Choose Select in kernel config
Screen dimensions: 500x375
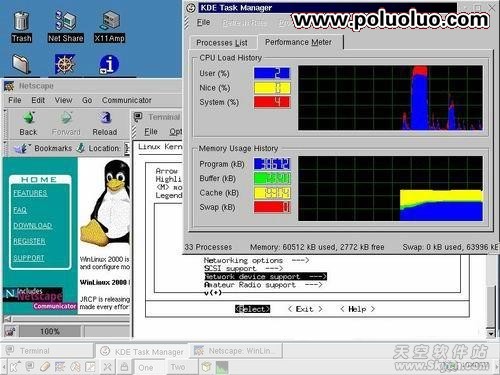click(252, 309)
